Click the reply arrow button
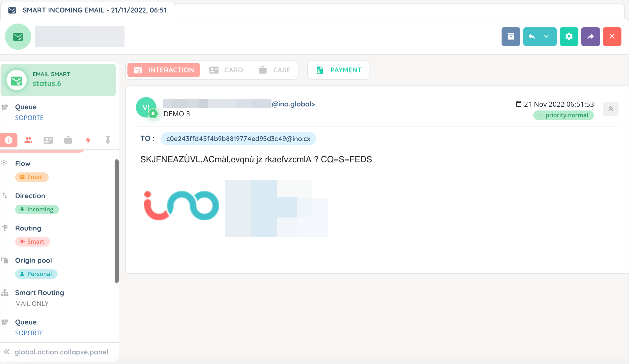Image resolution: width=629 pixels, height=364 pixels. pos(532,37)
